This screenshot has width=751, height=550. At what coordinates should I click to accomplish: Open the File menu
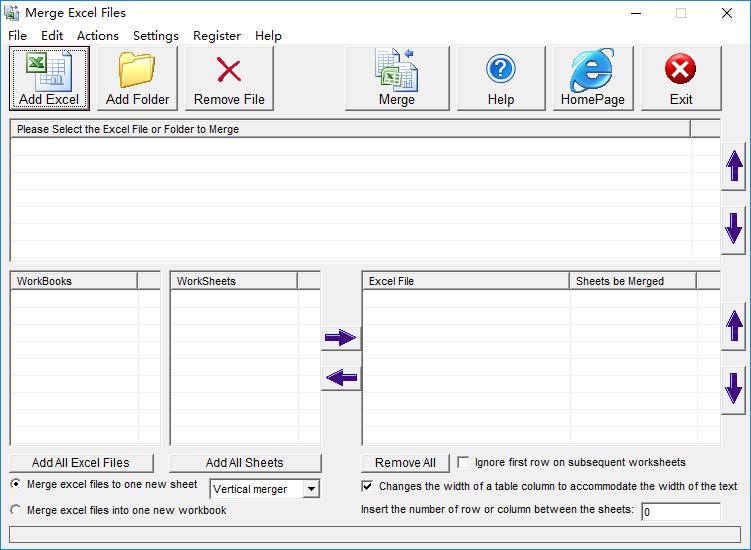tap(17, 36)
